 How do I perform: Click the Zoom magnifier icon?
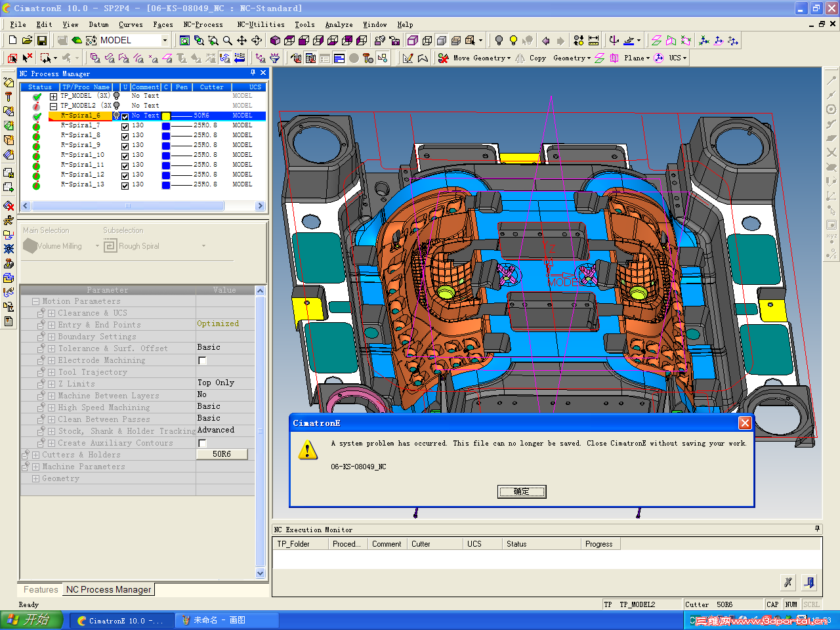point(227,41)
